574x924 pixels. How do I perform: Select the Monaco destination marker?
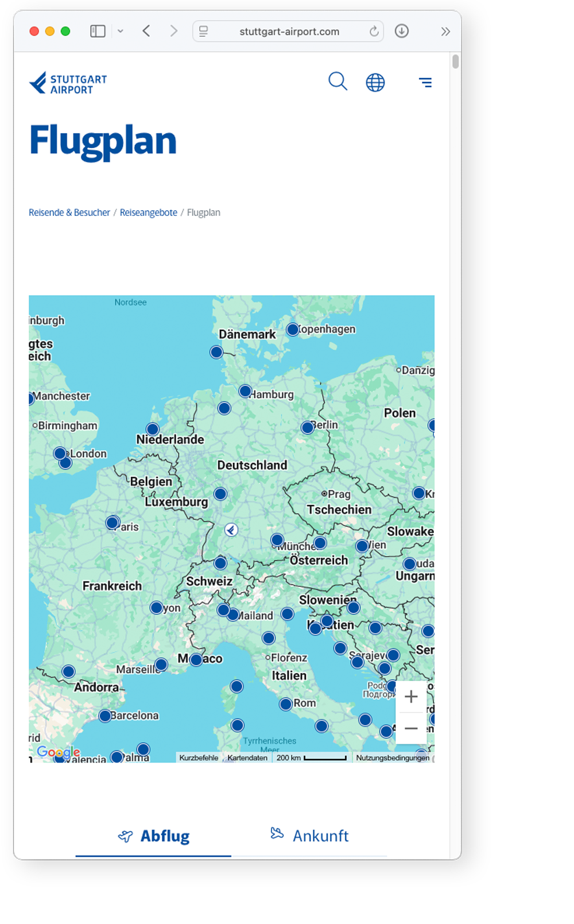(196, 659)
